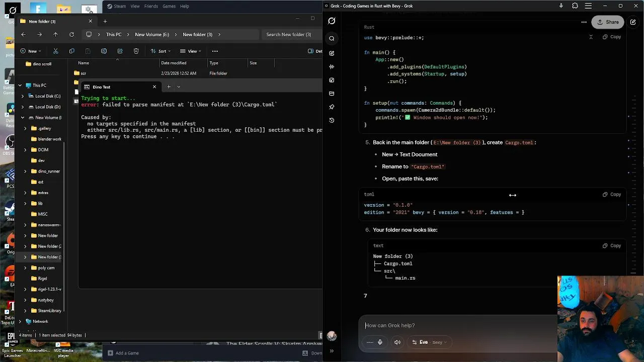Image resolution: width=644 pixels, height=362 pixels.
Task: Select the 'New folder (3)' Explorer tab
Action: 55,21
